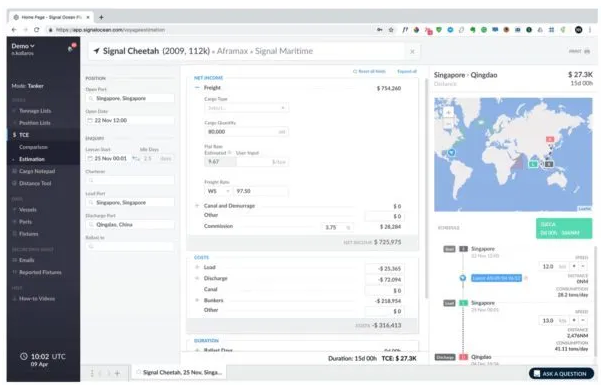Open Fixtures in sidebar
601x385 pixels.
(28, 234)
